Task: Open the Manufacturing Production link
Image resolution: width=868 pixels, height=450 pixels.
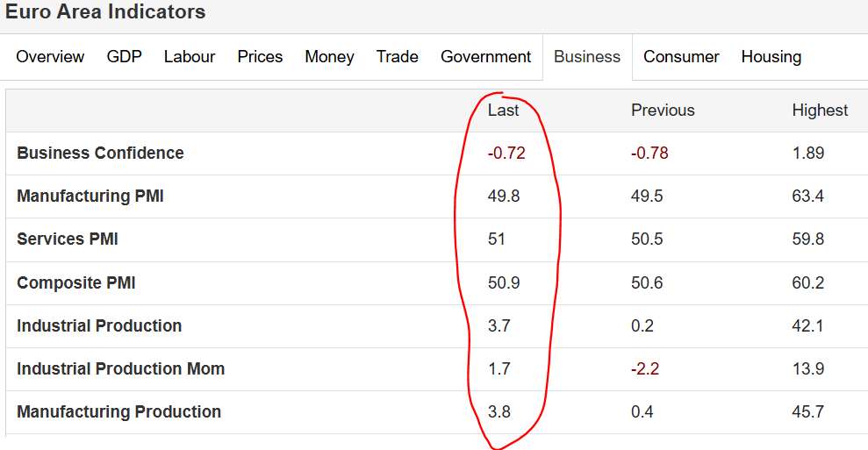Action: (119, 411)
